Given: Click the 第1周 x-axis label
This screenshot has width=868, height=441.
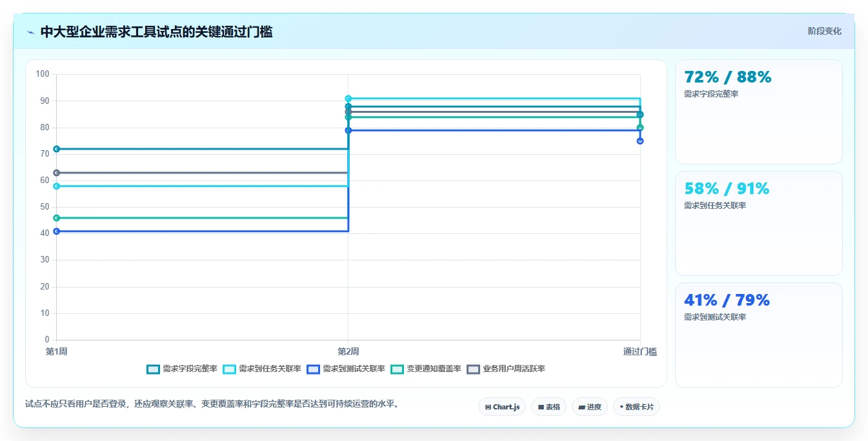Looking at the screenshot, I should pyautogui.click(x=57, y=351).
